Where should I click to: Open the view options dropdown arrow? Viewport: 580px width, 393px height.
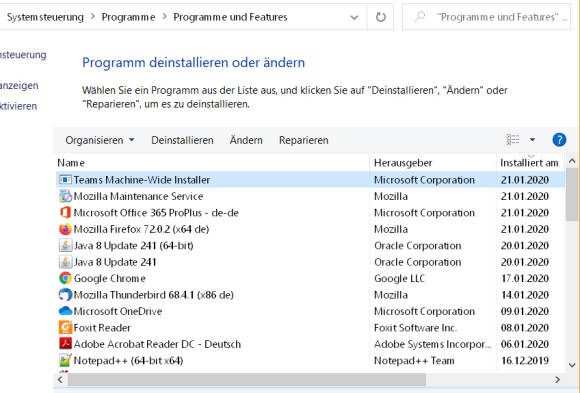[532, 140]
